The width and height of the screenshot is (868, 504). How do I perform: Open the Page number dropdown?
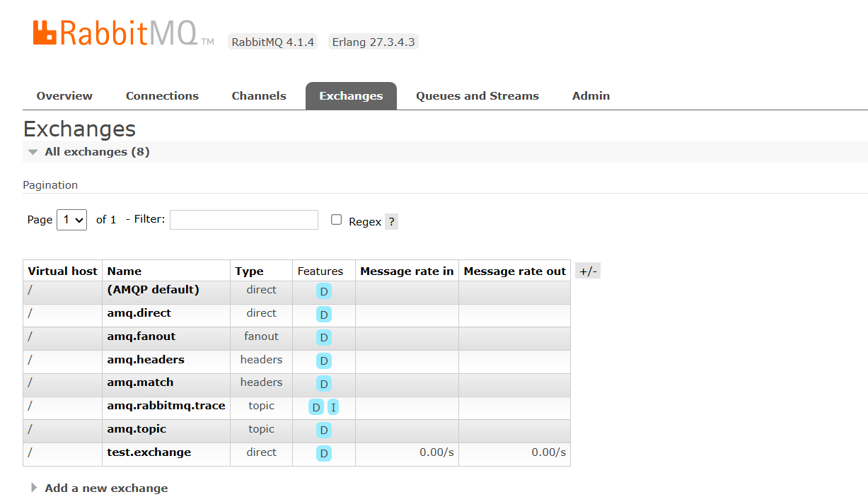coord(71,220)
